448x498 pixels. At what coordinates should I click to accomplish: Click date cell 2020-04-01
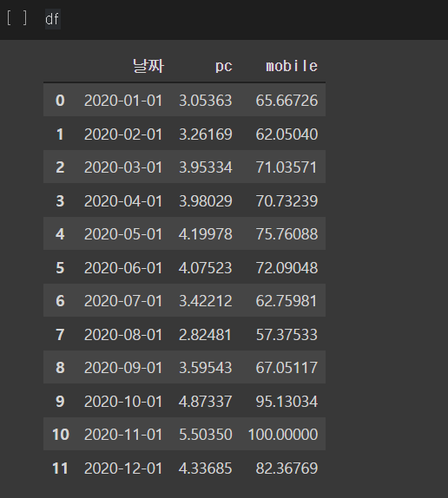coord(123,200)
